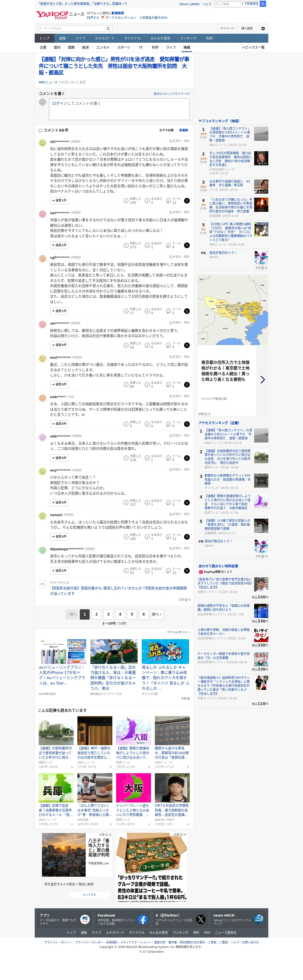Image resolution: width=303 pixels, height=980 pixels.
Task: Hide or report shi's comment (非表示・報告)
Action: click(x=179, y=141)
